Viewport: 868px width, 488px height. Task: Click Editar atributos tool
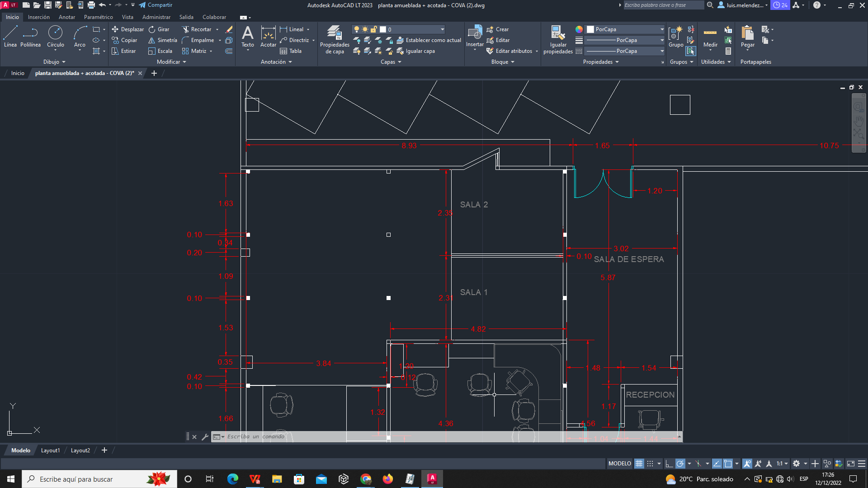(x=509, y=51)
